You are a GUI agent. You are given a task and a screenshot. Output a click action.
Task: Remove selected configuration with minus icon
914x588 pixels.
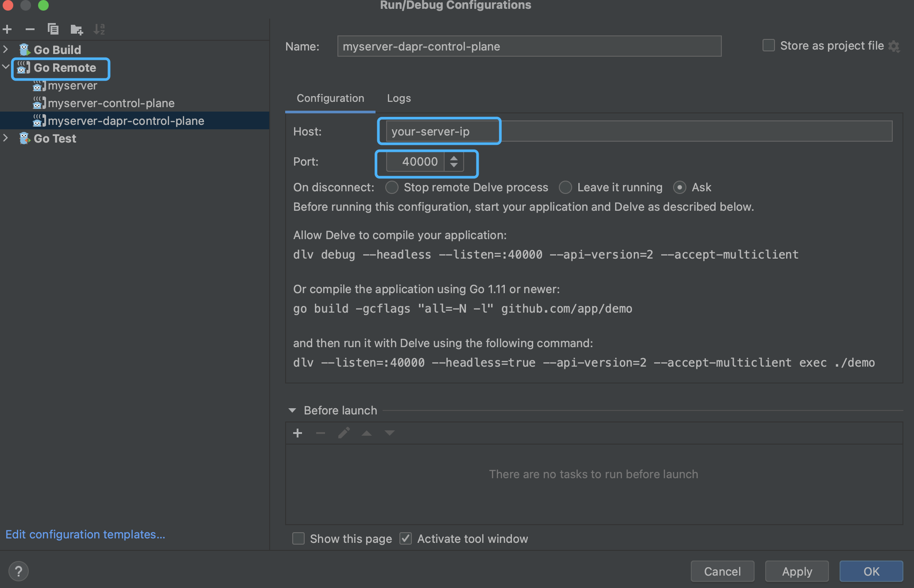coord(30,30)
